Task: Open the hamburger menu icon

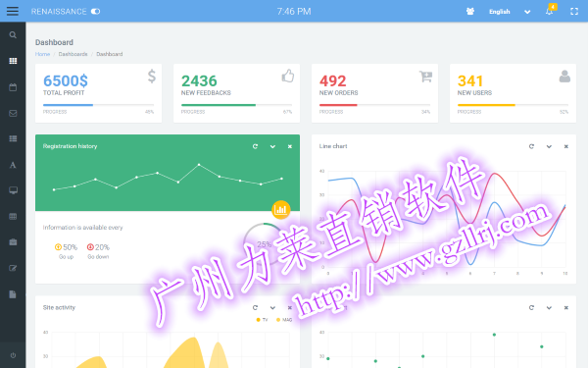Action: (x=13, y=11)
